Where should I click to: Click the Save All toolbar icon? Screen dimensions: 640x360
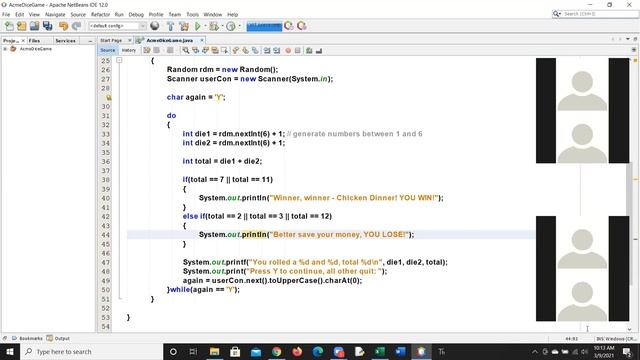[48, 26]
